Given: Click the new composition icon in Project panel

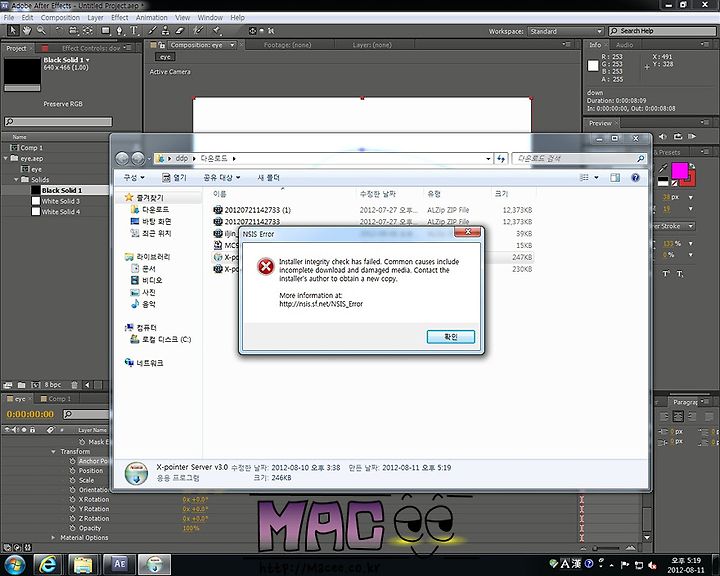Looking at the screenshot, I should (35, 385).
